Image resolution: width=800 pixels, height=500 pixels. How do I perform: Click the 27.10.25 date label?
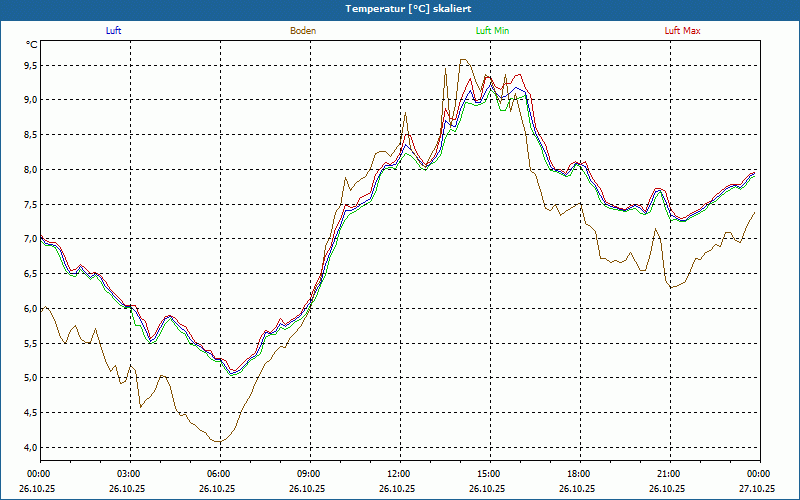pos(758,489)
